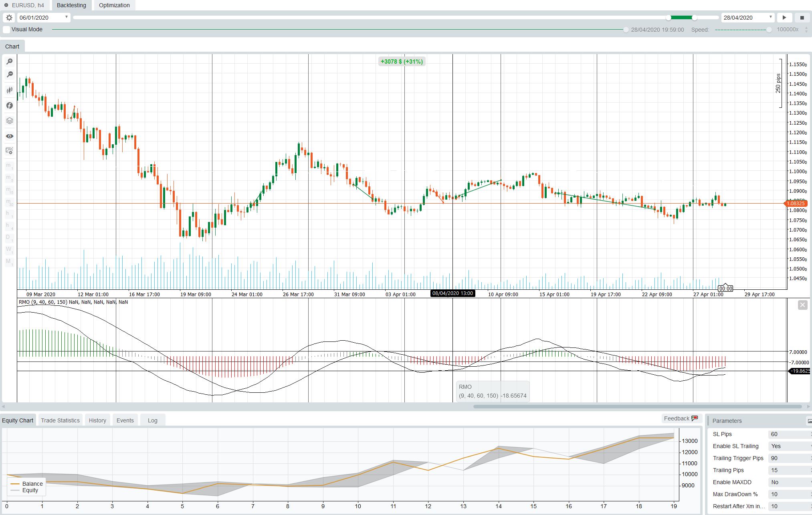This screenshot has width=812, height=515.
Task: Open the chart layers menu
Action: (x=9, y=121)
